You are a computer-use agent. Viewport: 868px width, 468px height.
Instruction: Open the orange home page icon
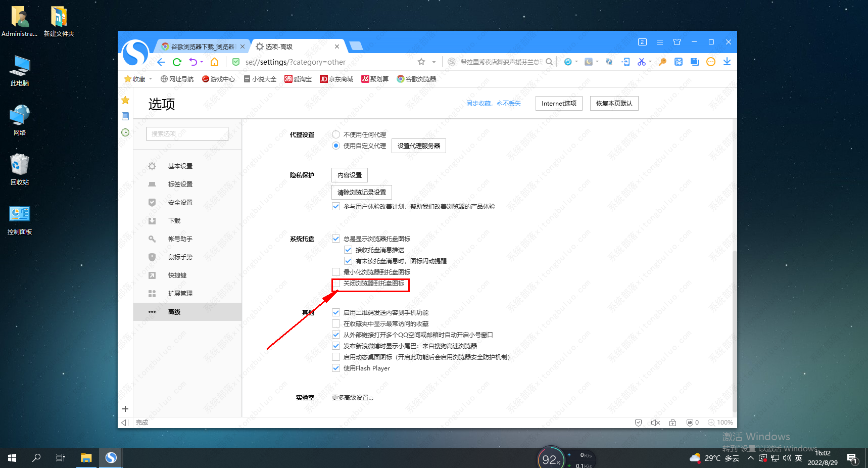click(215, 62)
